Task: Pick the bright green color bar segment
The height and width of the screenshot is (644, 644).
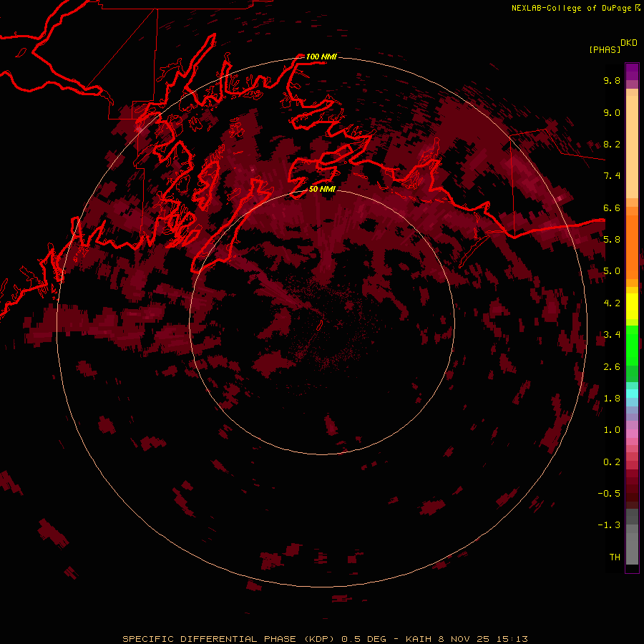Action: pos(632,345)
